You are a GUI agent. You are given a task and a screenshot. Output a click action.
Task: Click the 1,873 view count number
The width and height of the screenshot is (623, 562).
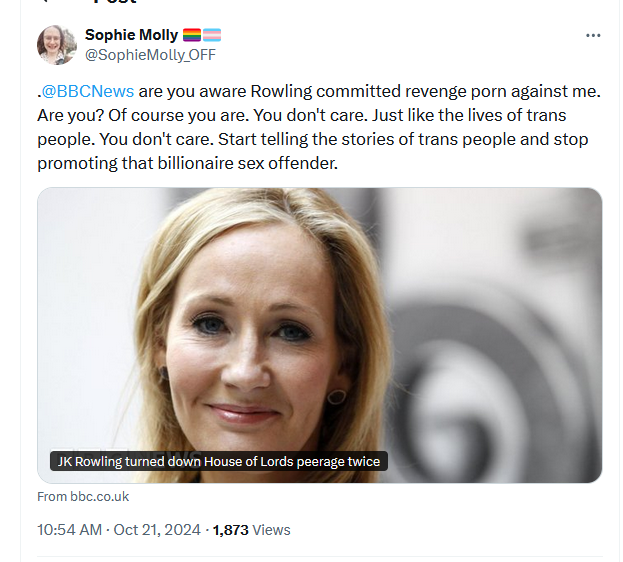230,529
